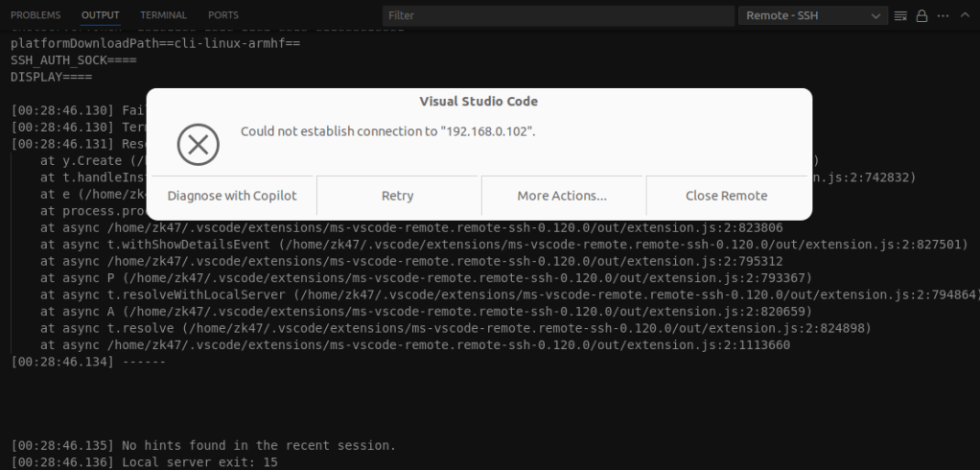
Task: Expand More Actions... in the dialog
Action: (x=562, y=196)
